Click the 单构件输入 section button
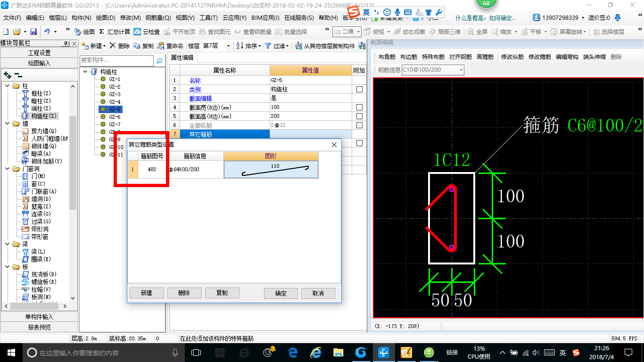Viewport: 644px width, 362px height. pyautogui.click(x=39, y=317)
